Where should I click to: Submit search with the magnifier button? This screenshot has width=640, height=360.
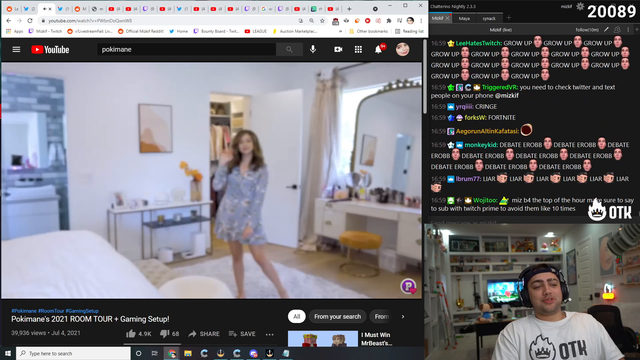click(289, 49)
